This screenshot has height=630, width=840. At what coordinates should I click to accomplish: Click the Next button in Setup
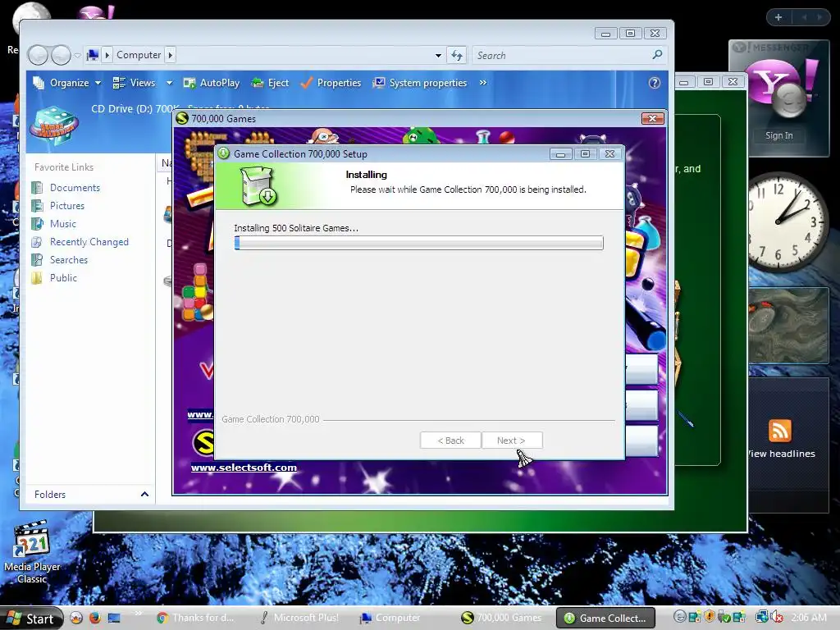[x=512, y=441]
